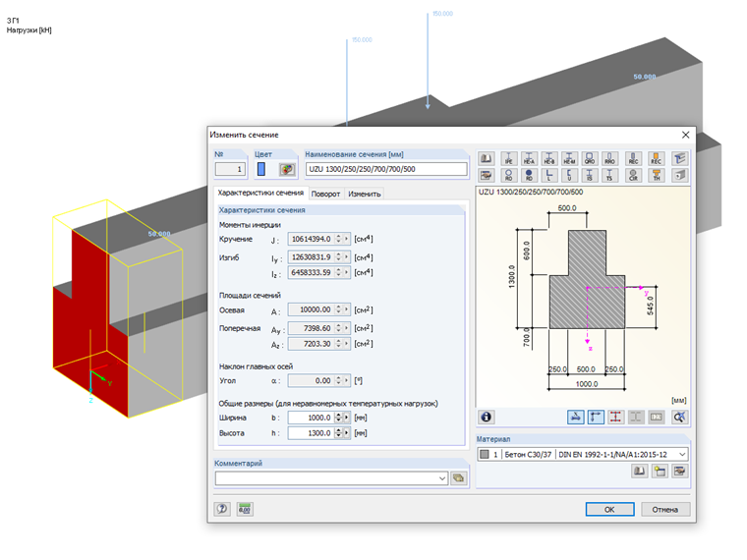747x560 pixels.
Task: Open arrow menu beside height h value
Action: 347,433
